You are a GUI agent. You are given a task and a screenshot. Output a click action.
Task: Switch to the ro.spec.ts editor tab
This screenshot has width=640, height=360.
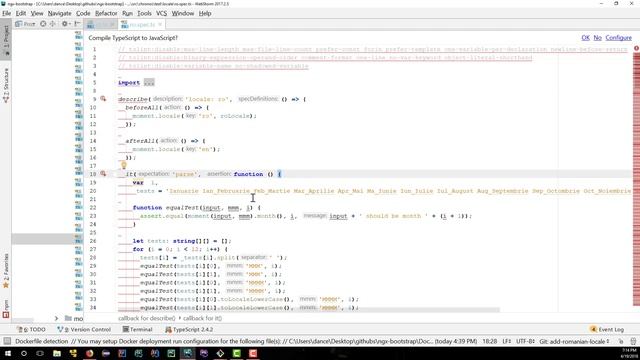(141, 24)
